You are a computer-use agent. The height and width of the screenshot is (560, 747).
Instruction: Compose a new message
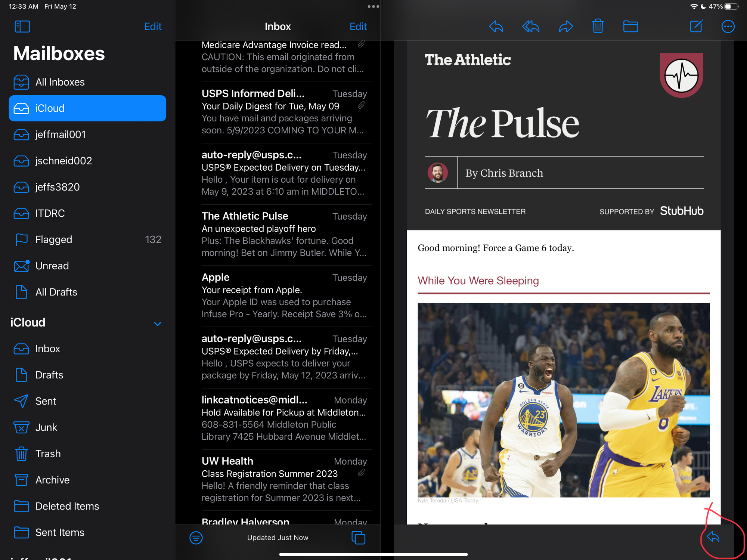pos(696,26)
